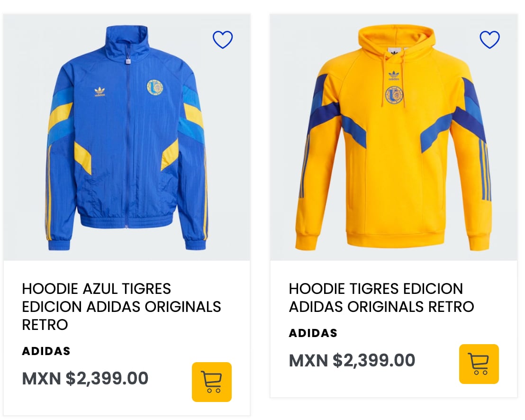Image resolution: width=525 pixels, height=420 pixels.
Task: Open Hoodie Tigres Edicion Adidas Originals Retro title
Action: tap(381, 297)
